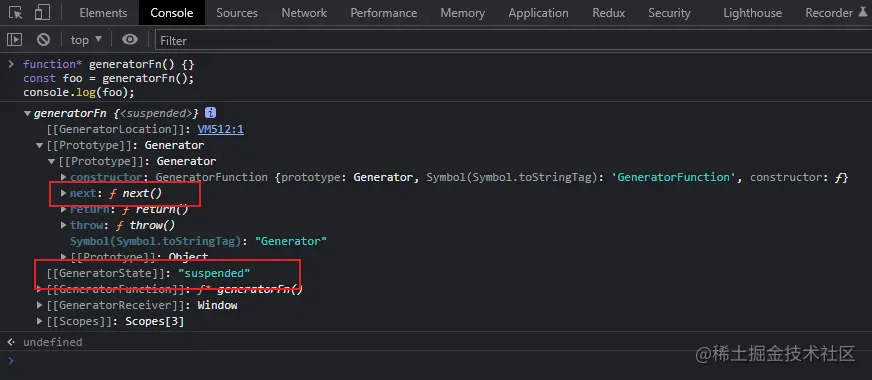The height and width of the screenshot is (380, 872).
Task: Collapse the generatorFn suspended object
Action: click(27, 113)
